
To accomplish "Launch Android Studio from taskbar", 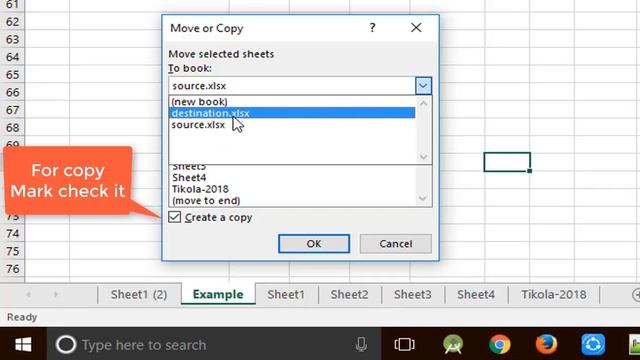I will click(x=453, y=344).
